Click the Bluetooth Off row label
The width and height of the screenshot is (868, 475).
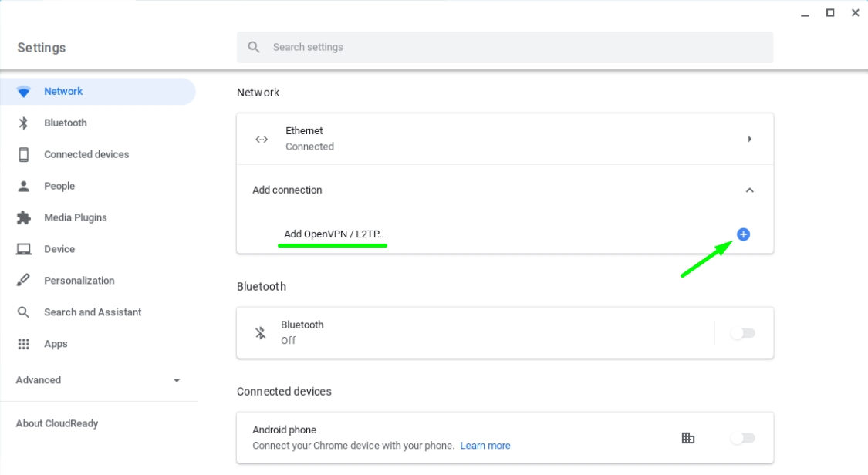click(x=302, y=332)
